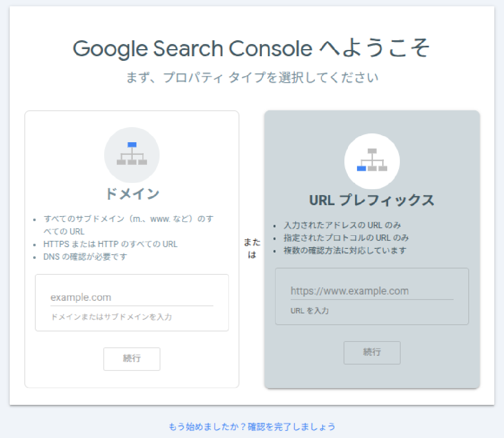Focus the https://www.example.com URL input field
The image size is (504, 438).
click(372, 291)
